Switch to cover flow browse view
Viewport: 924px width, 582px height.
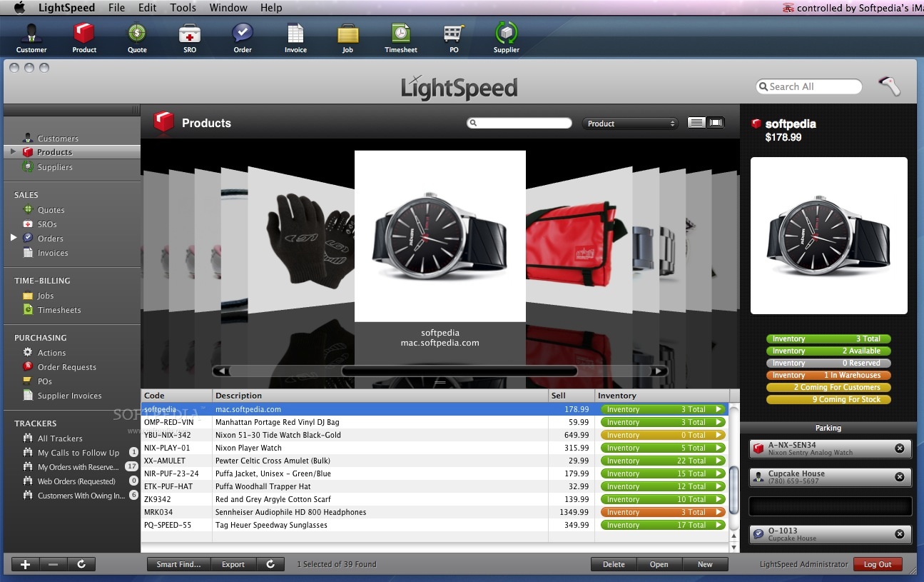tap(717, 122)
